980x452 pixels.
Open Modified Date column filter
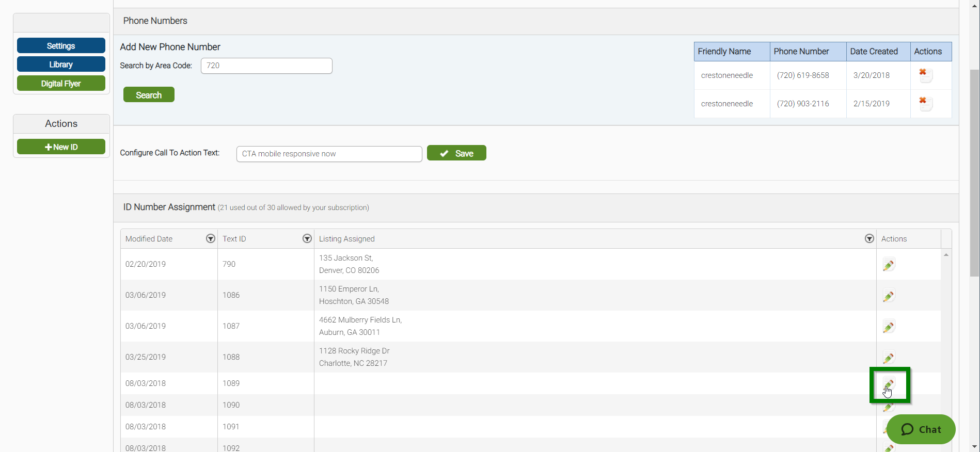(210, 238)
